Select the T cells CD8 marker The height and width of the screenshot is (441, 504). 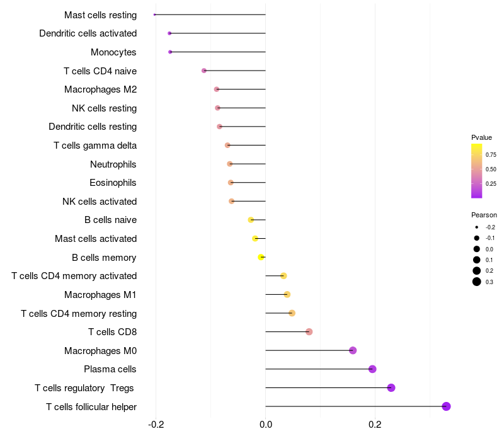pyautogui.click(x=309, y=332)
